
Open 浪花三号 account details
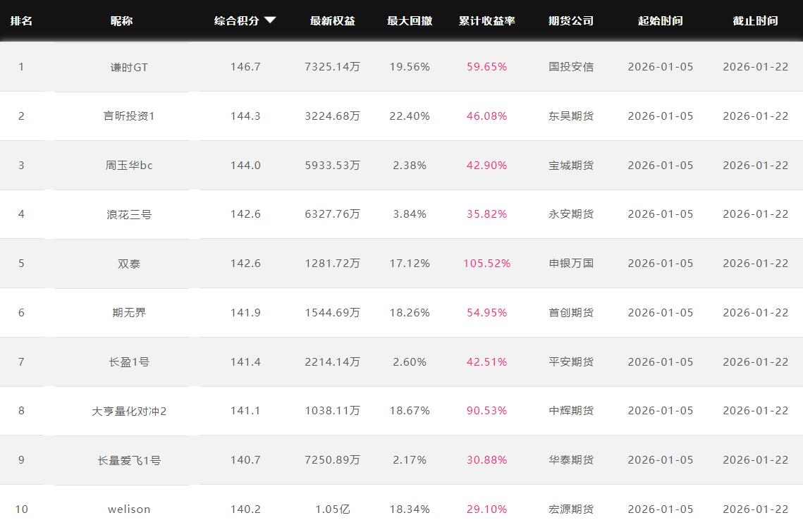tap(129, 214)
